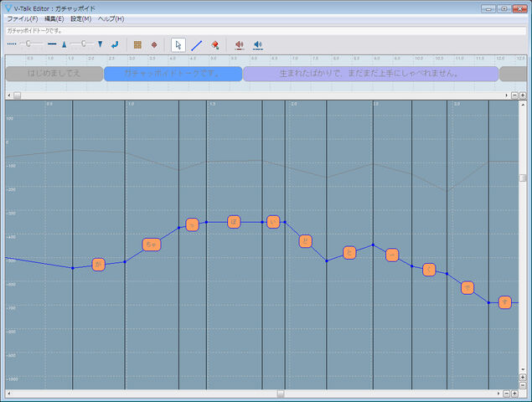Viewport: 532px width, 402px height.
Task: Click the ぽ syllable node
Action: coord(234,222)
